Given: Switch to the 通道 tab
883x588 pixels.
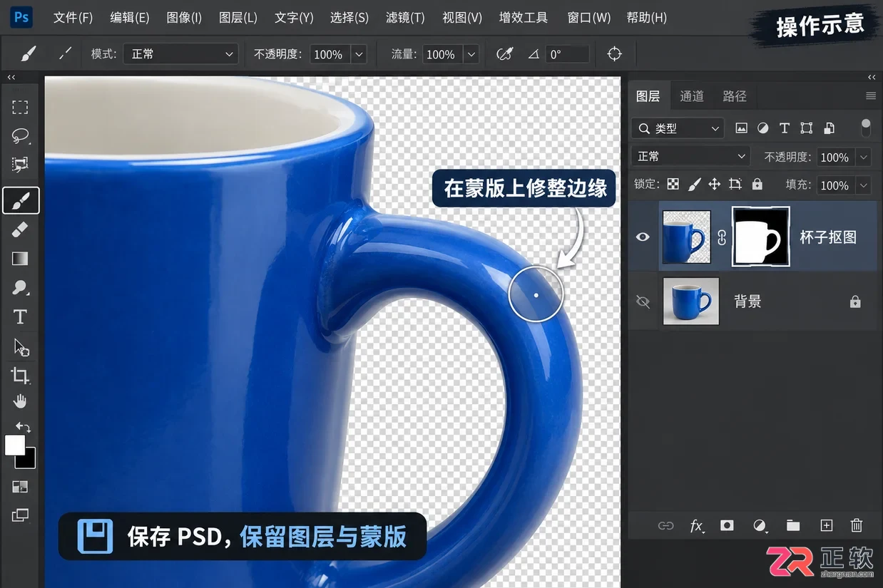Looking at the screenshot, I should [x=692, y=96].
